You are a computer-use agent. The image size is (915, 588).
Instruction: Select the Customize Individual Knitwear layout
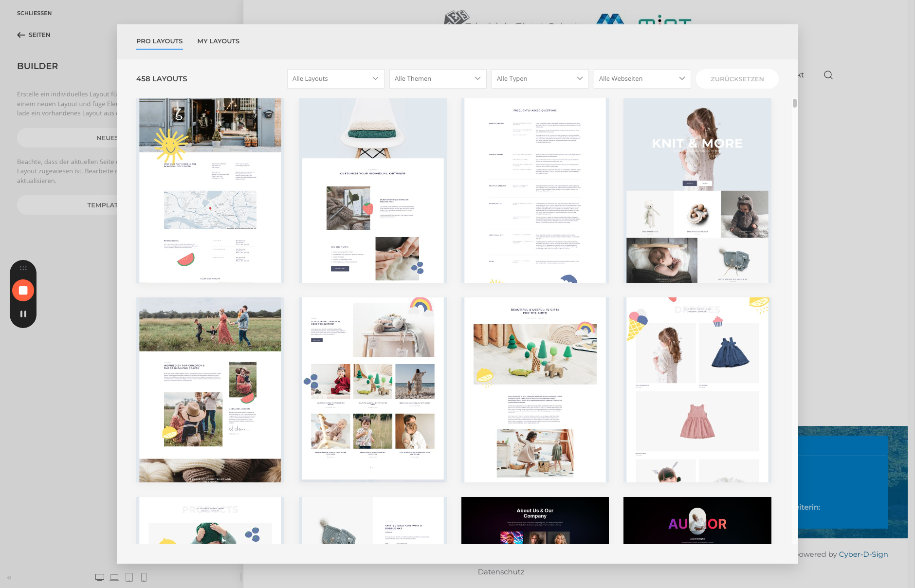coord(373,191)
